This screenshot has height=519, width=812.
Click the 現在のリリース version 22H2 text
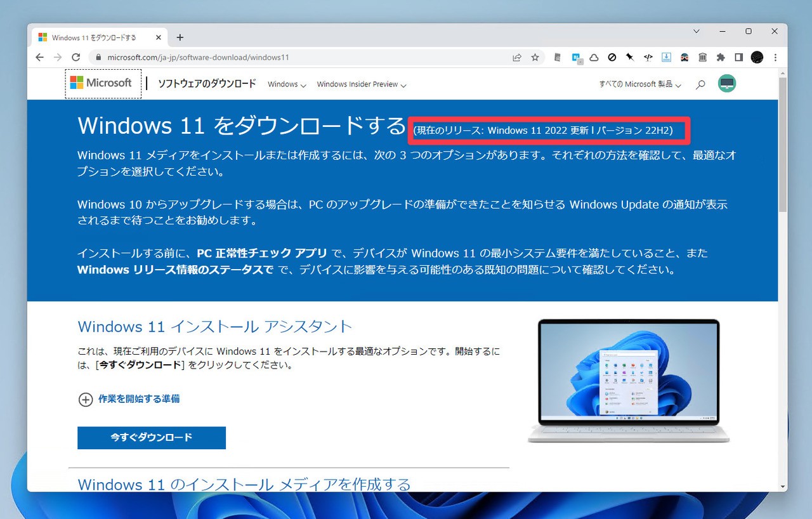point(543,131)
